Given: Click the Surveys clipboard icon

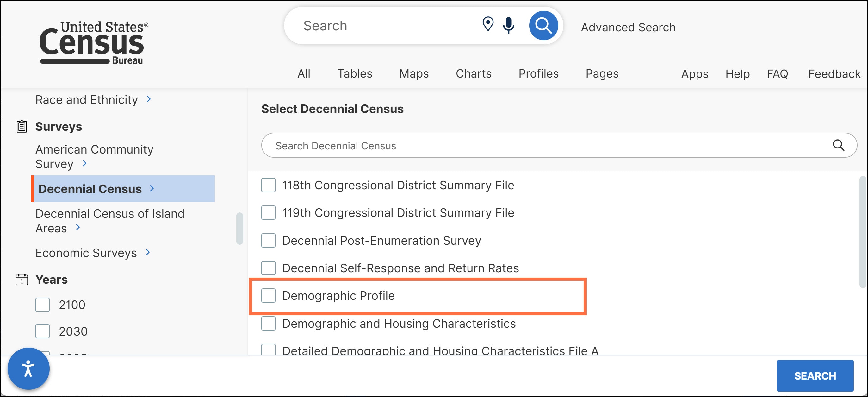Looking at the screenshot, I should tap(22, 127).
